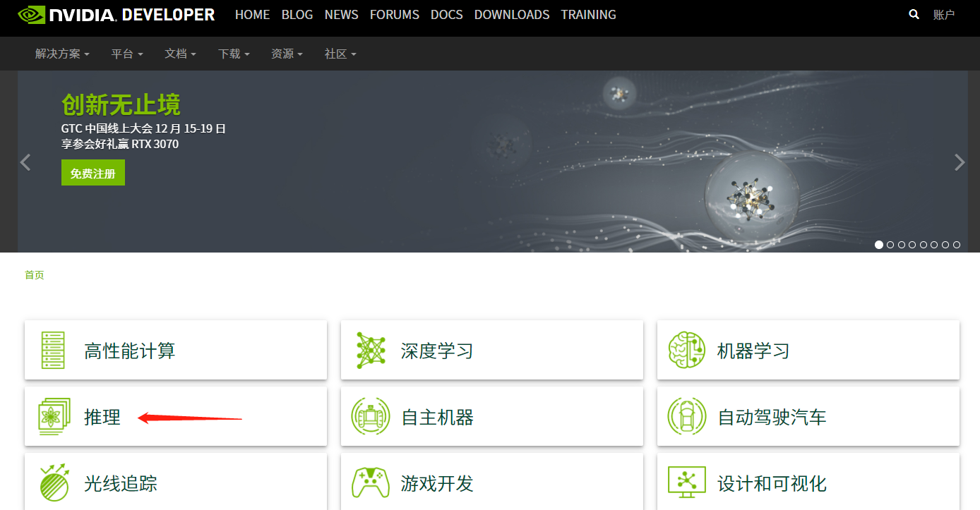Expand the 文档 dropdown menu
980x510 pixels.
point(181,54)
